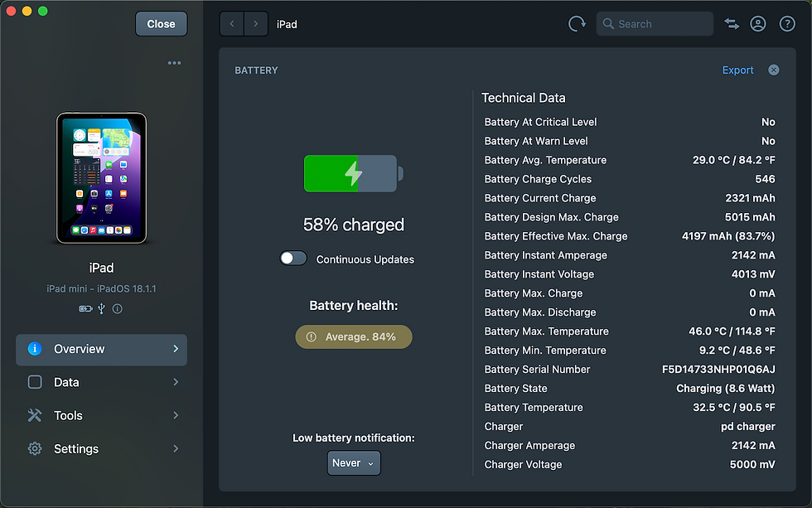The image size is (812, 508).
Task: Click the USB connection icon under the device name
Action: (x=101, y=308)
